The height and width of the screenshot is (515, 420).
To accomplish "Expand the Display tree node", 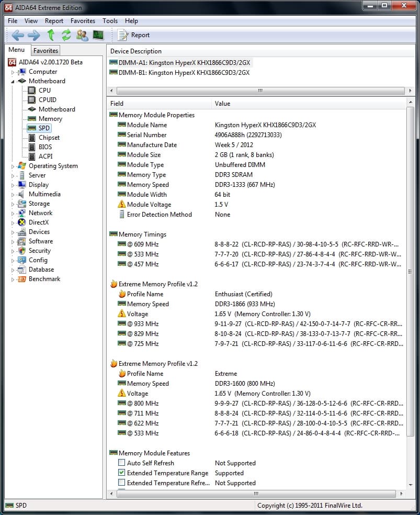I will (x=13, y=185).
